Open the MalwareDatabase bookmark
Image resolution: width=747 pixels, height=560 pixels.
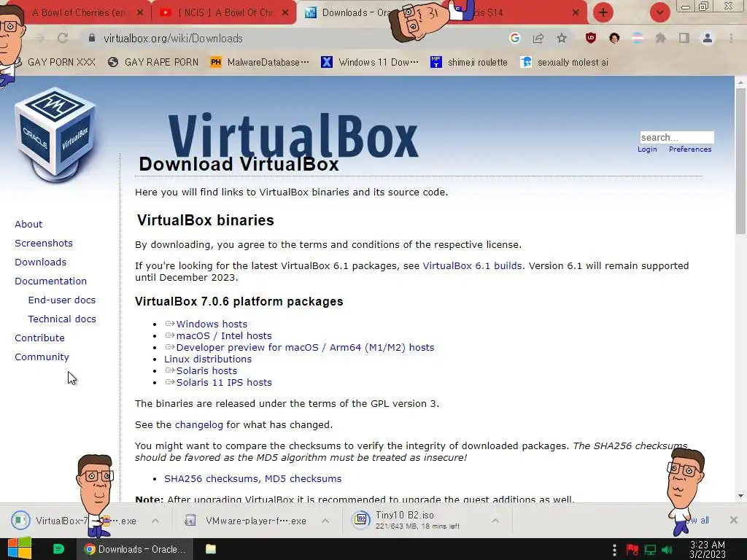pos(260,62)
